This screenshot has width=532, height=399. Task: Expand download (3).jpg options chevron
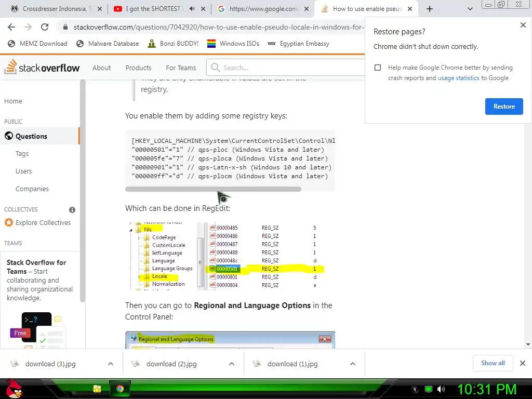111,364
